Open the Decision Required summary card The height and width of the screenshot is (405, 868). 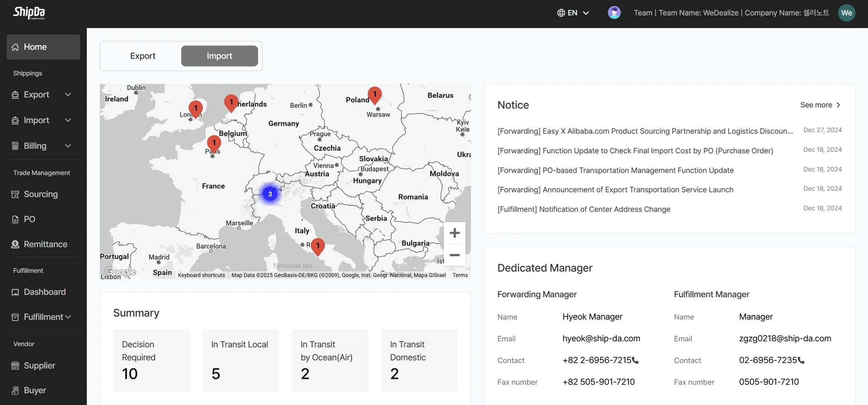151,360
